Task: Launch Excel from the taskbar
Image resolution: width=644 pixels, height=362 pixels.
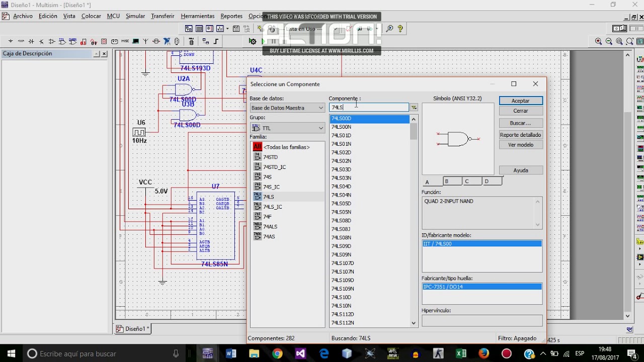Action: pos(461,353)
